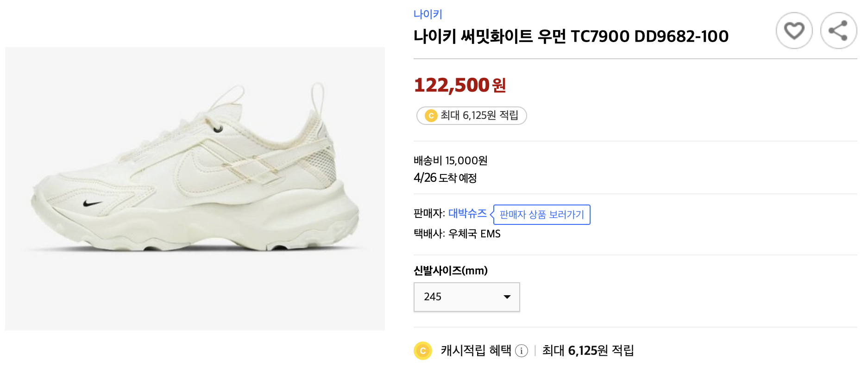
Task: Click the share icon for this product
Action: tap(838, 31)
